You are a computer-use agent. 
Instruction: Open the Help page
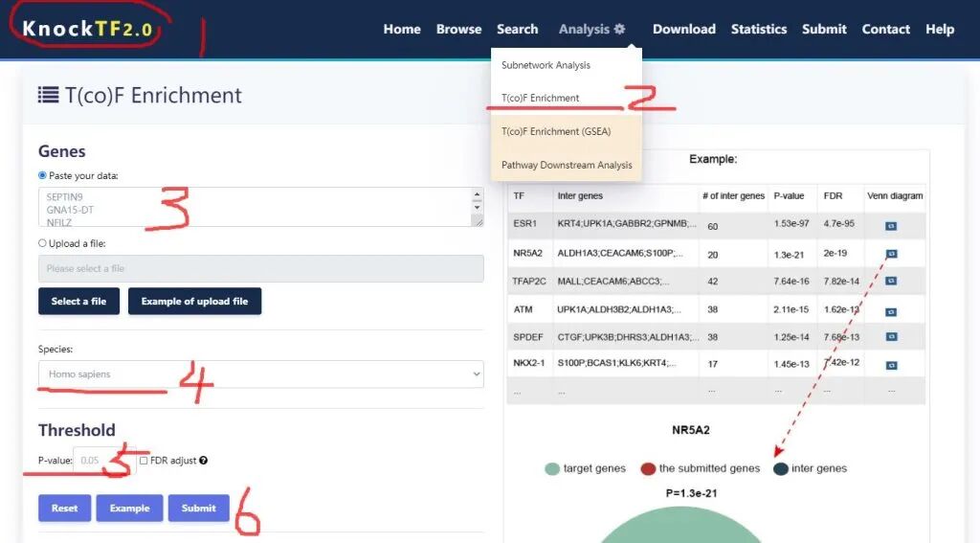(x=940, y=29)
